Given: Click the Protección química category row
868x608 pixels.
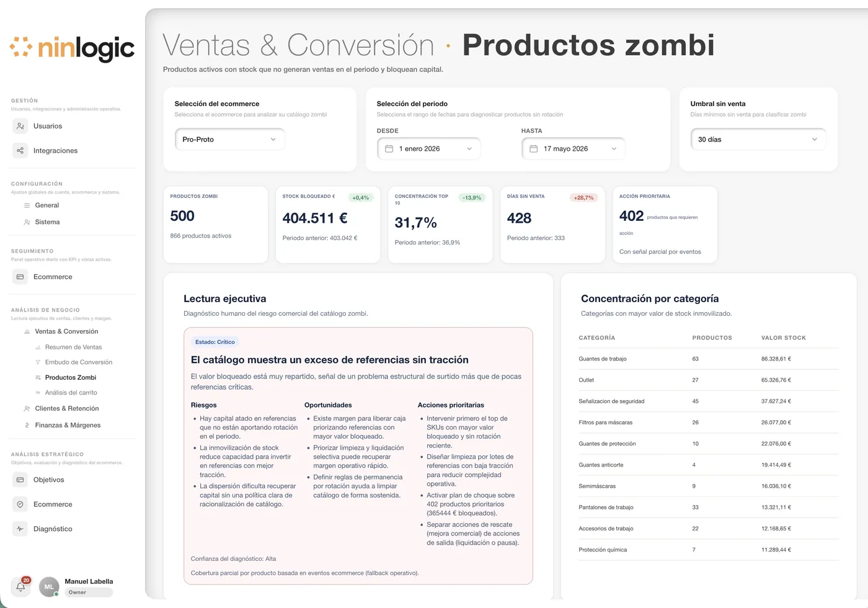Looking at the screenshot, I should 709,550.
